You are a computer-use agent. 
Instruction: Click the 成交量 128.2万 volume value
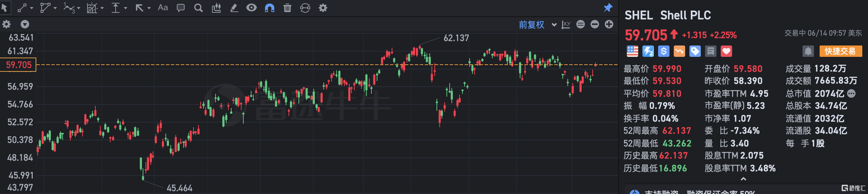pos(830,69)
